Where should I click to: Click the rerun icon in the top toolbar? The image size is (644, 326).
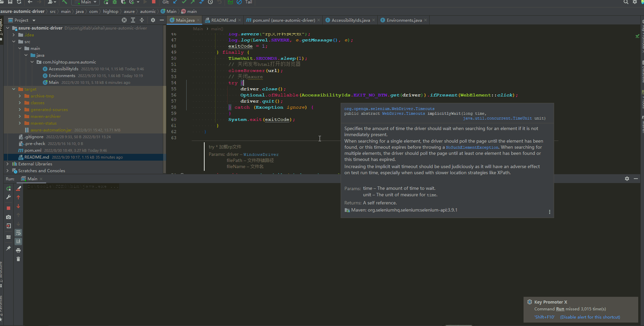[x=106, y=2]
